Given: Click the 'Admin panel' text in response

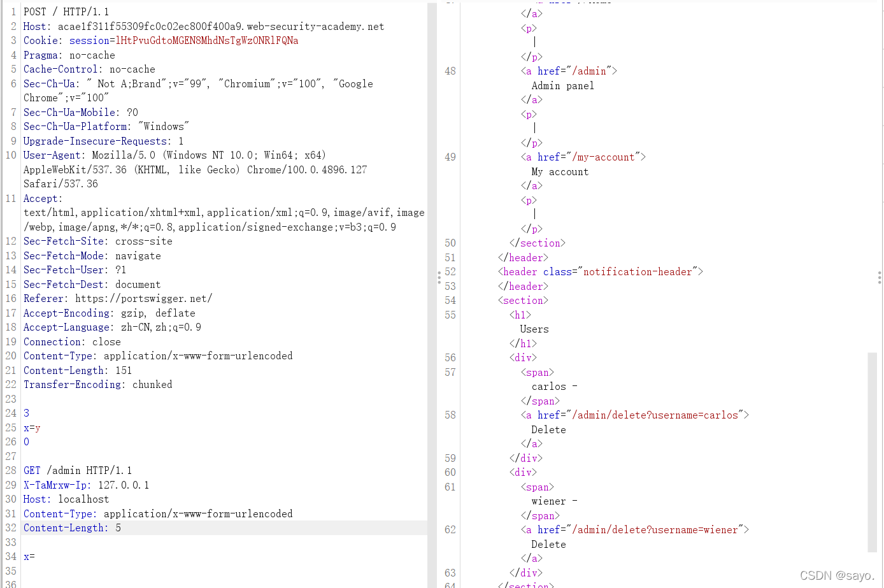Looking at the screenshot, I should [x=563, y=85].
